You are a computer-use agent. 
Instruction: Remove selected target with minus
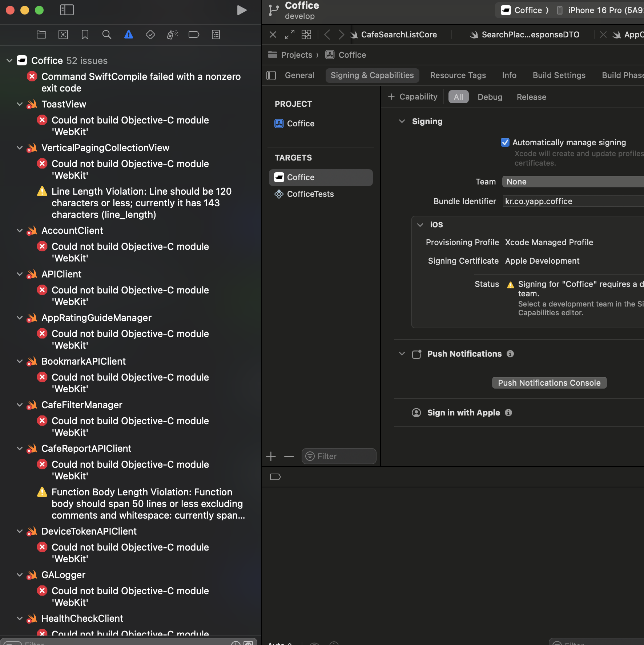[x=289, y=457]
